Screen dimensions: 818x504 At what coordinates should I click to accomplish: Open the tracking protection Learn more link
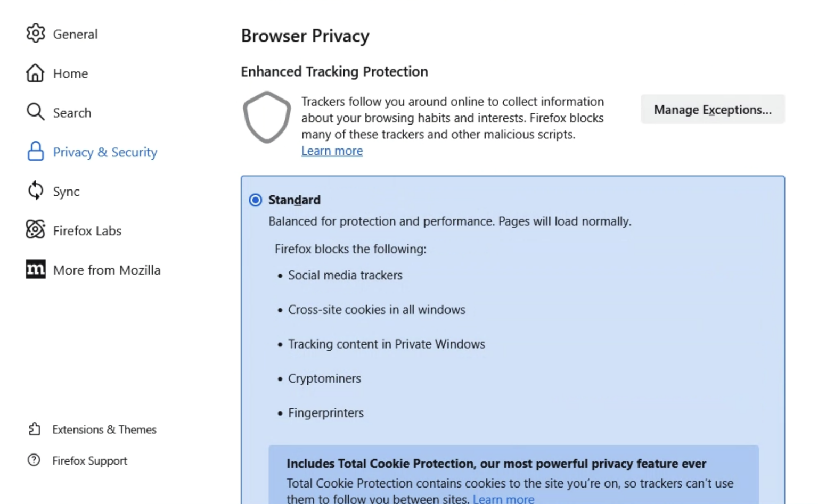click(331, 151)
